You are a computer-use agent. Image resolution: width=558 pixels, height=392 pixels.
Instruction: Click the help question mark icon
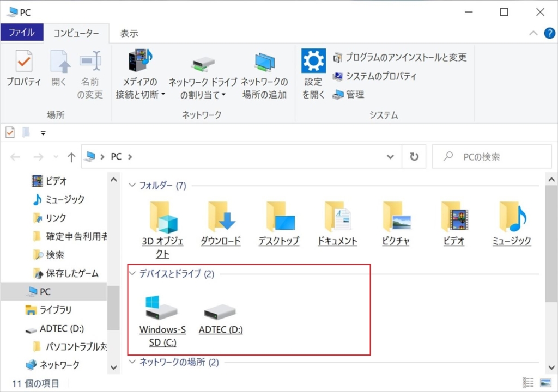point(549,33)
